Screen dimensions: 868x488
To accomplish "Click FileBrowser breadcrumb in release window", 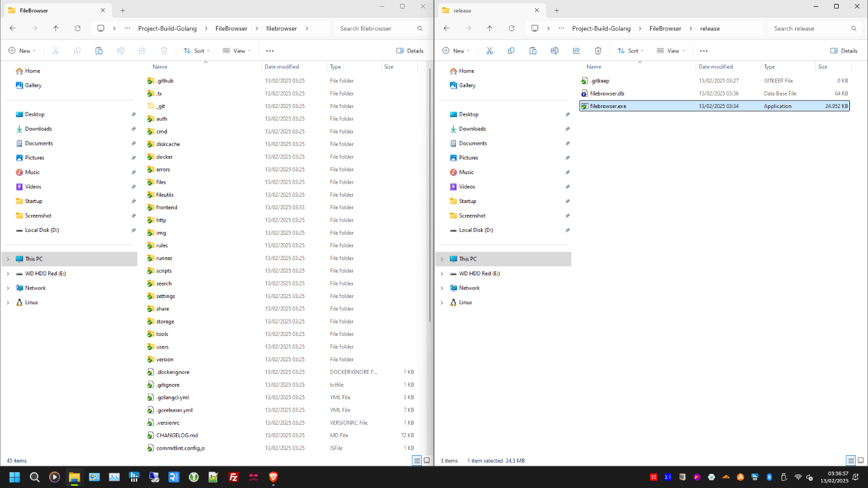I will 665,28.
